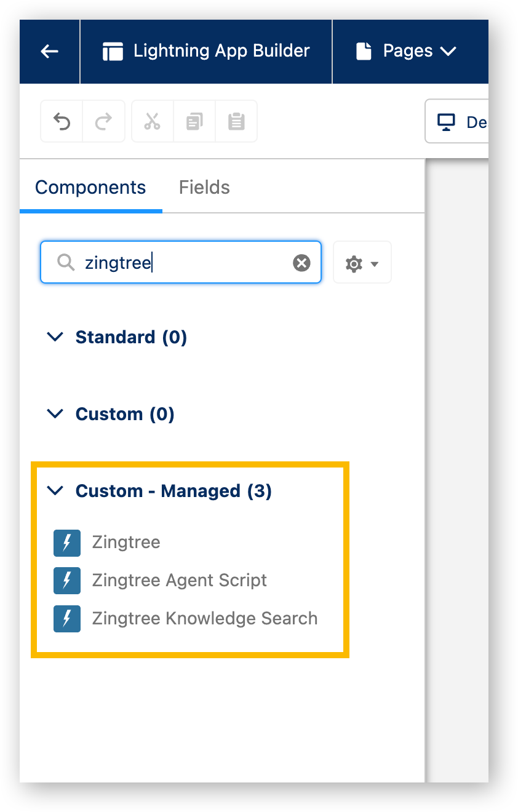Switch to the Fields tab
Image resolution: width=518 pixels, height=812 pixels.
point(204,186)
